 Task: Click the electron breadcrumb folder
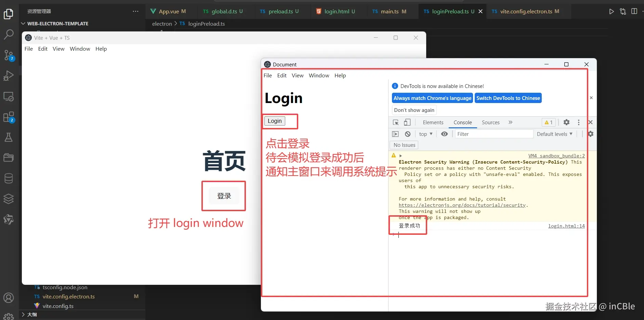pos(162,24)
